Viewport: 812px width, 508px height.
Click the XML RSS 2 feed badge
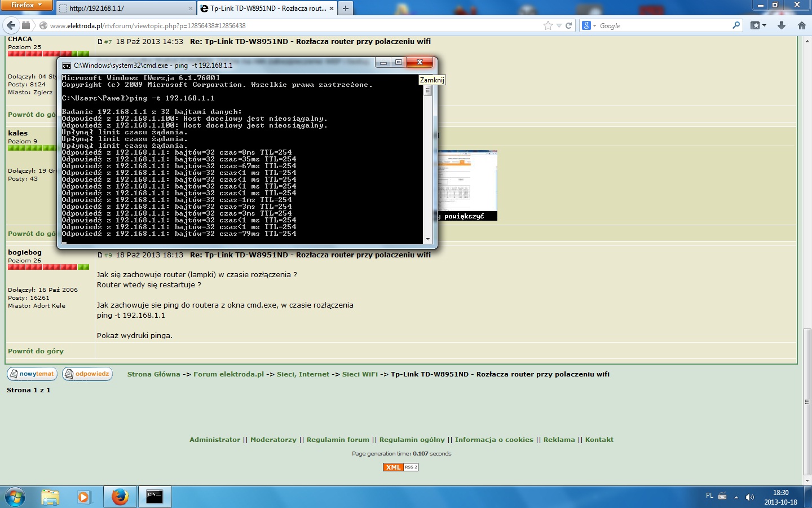(x=400, y=467)
